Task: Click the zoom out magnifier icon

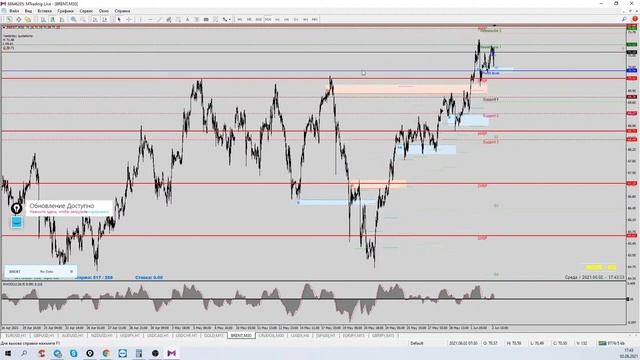Action: 83,19
